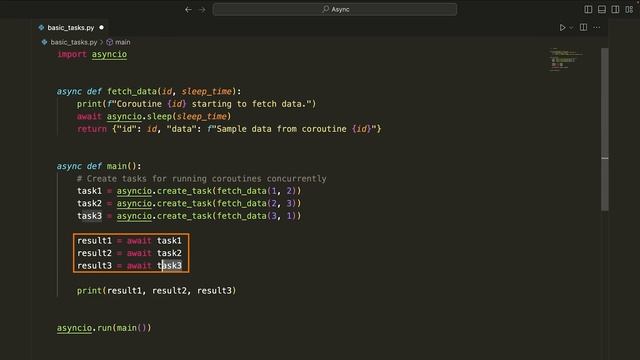Click the unsaved dot on basic_tasks.py tab
This screenshot has width=640, height=360.
coord(102,27)
